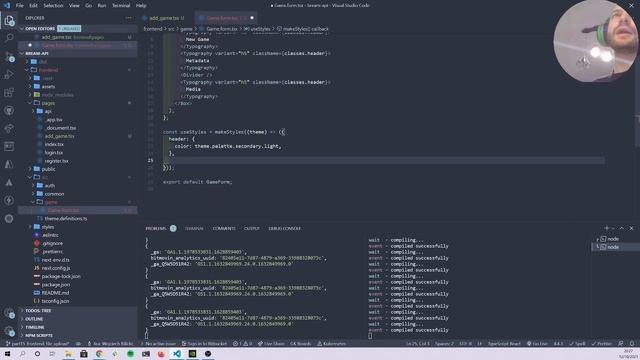Screen dimensions: 640x360
Task: Open the Extensions view in the activity bar
Action: point(9,92)
